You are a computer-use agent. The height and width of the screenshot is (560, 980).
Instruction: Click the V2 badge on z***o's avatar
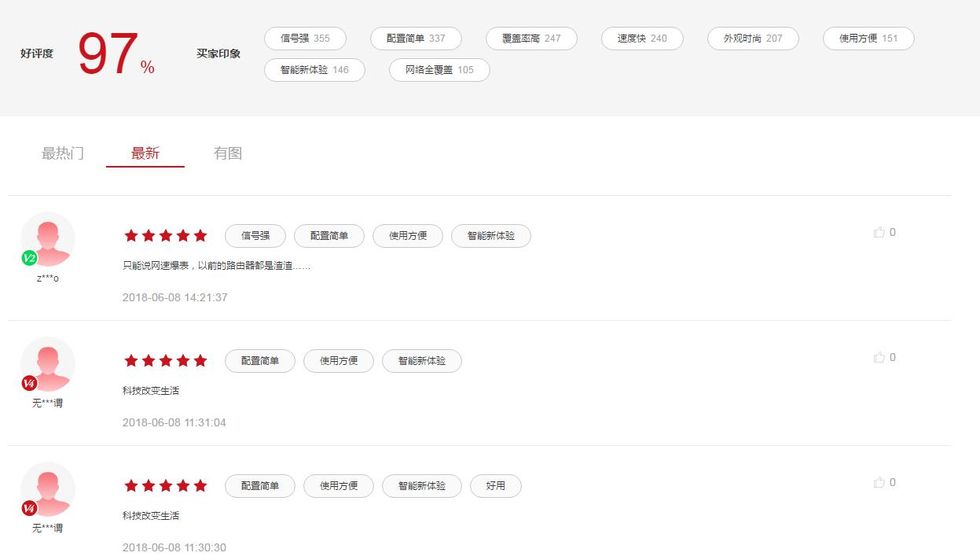click(x=30, y=258)
